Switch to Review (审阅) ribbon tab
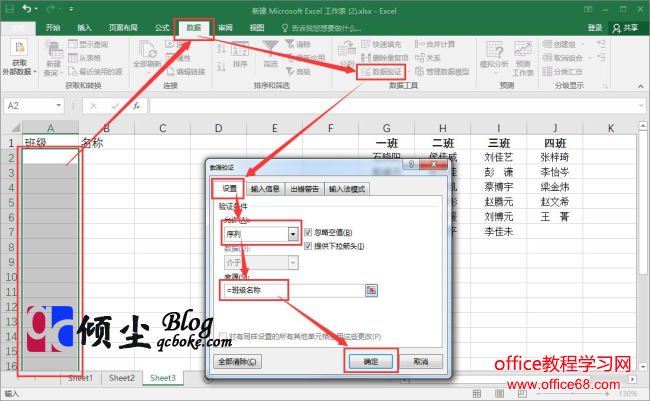Viewport: 650px width, 401px height. coord(225,28)
